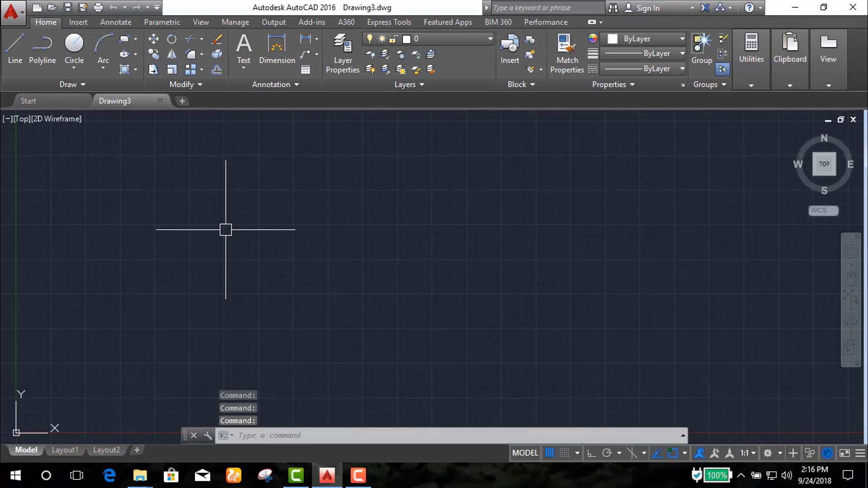Switch to the Annotate ribbon tab

[x=116, y=22]
